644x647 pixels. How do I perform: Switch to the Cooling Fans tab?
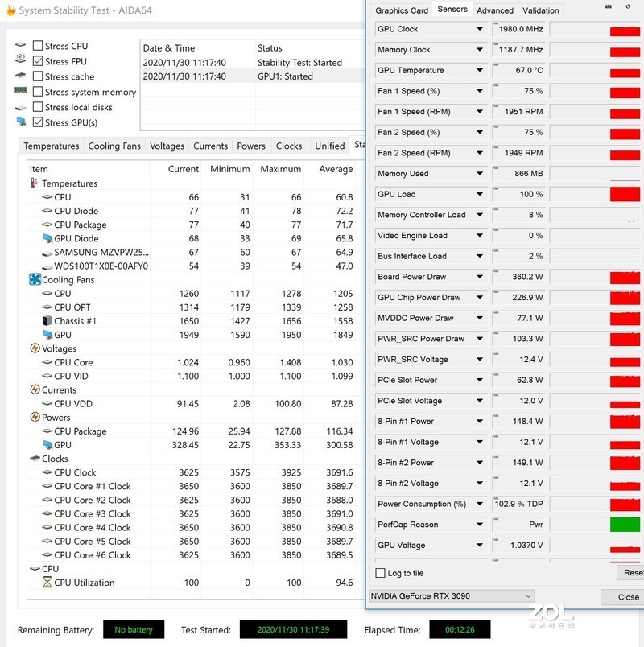tap(114, 146)
